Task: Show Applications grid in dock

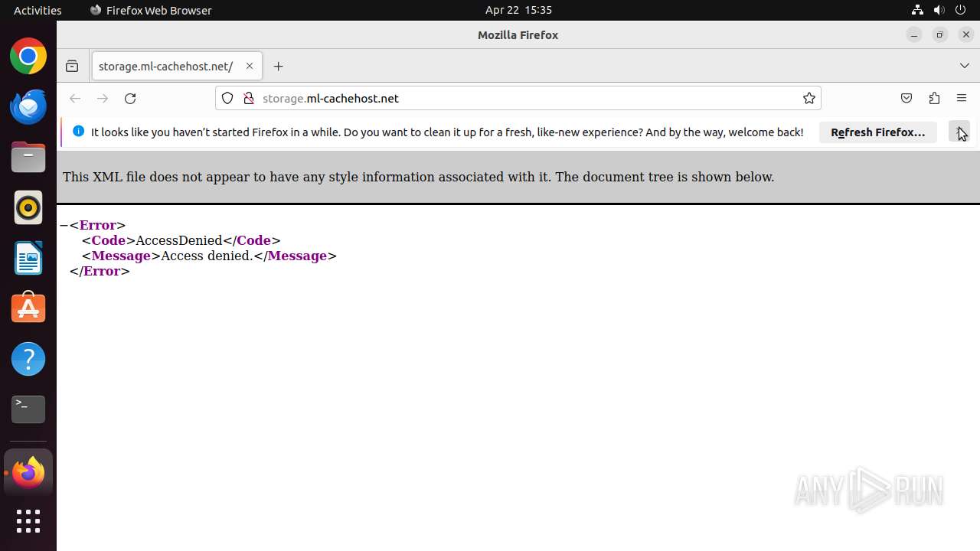Action: pyautogui.click(x=28, y=522)
